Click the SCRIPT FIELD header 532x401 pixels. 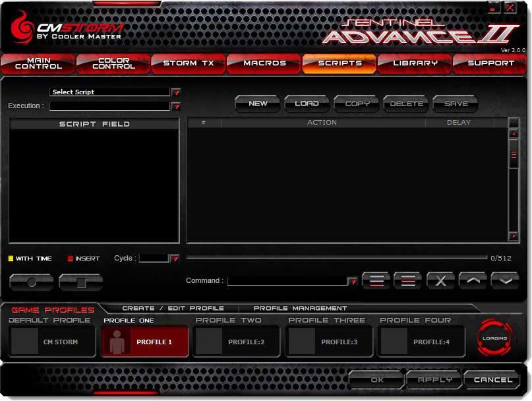[94, 124]
